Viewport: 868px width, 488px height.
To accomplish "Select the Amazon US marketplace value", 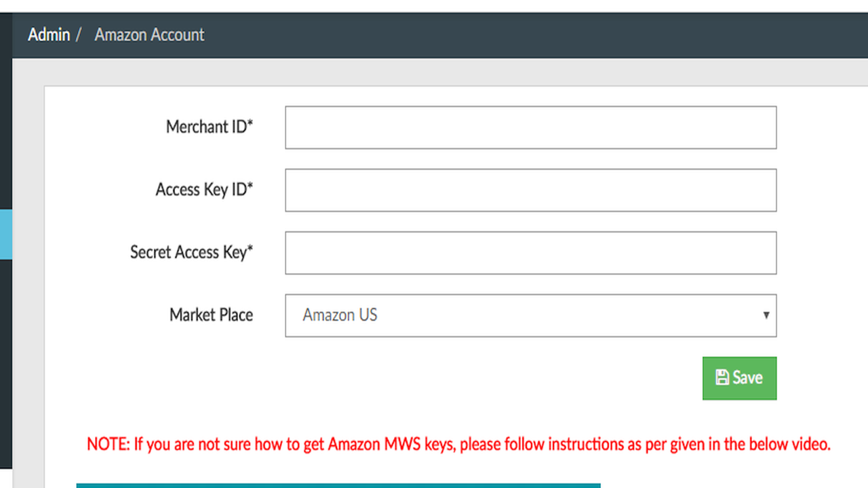I will coord(340,315).
